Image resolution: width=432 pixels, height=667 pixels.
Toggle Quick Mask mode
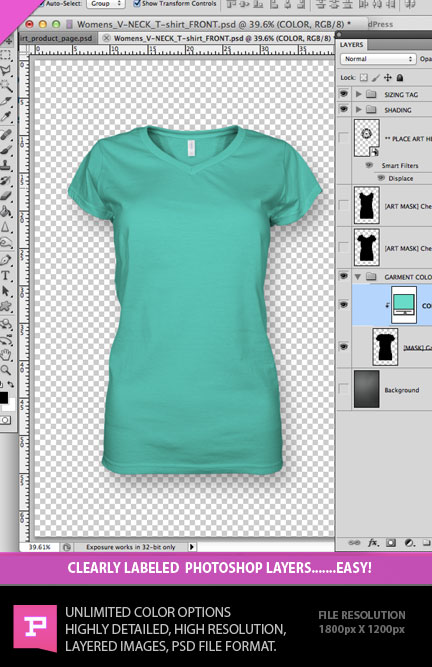coord(5,420)
